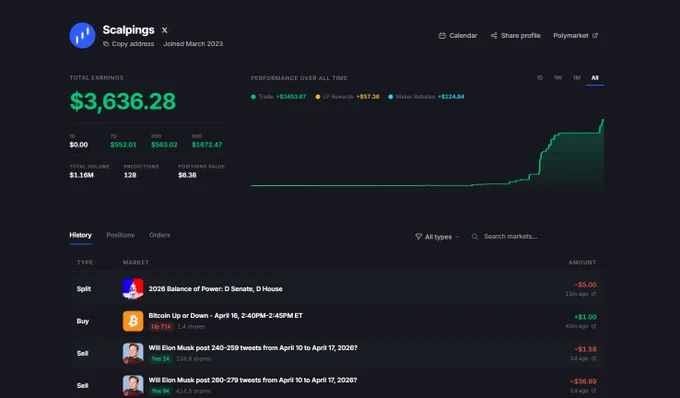Screen dimensions: 680x398
Task: Click the external-link icon next to Polymarket
Action: point(595,36)
